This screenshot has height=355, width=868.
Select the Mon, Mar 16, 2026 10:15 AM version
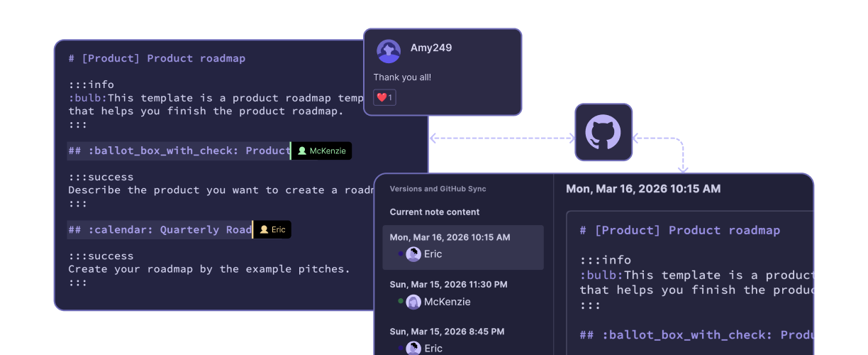(463, 248)
